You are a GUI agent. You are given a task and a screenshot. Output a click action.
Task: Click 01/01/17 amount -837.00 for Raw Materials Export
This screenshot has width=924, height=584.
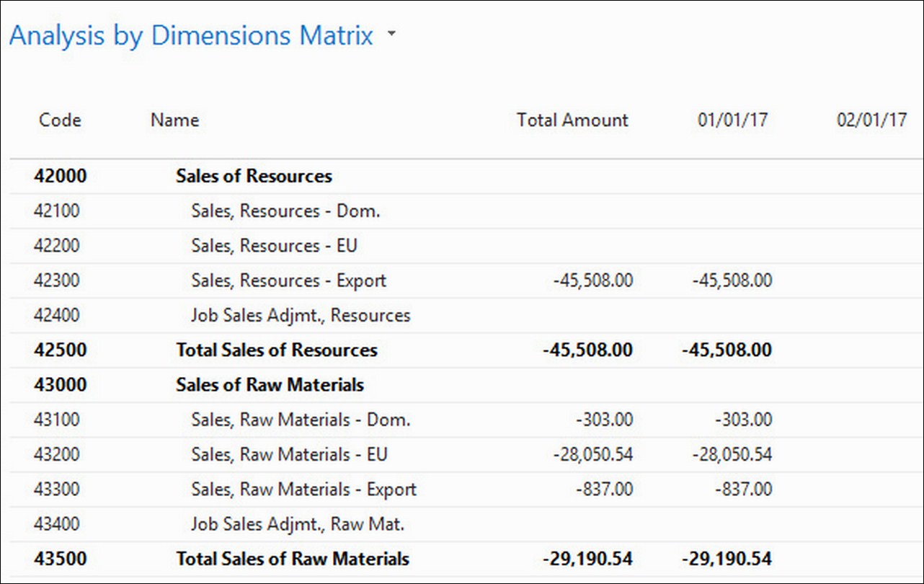click(x=744, y=489)
